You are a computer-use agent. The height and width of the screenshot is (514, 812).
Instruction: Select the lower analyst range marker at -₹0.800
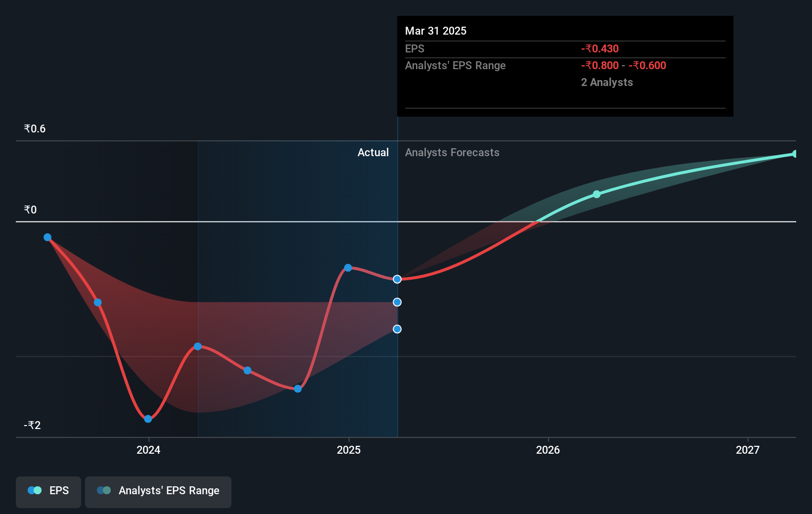click(397, 329)
